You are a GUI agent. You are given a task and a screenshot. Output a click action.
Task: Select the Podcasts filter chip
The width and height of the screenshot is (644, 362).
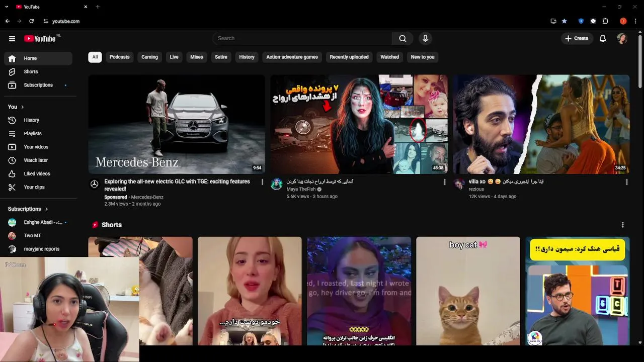pos(120,57)
